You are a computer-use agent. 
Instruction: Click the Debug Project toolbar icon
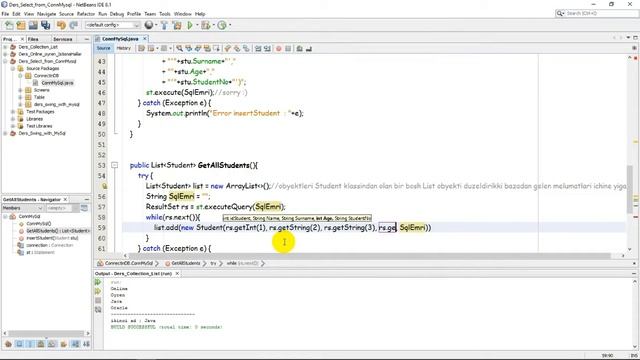[x=205, y=25]
